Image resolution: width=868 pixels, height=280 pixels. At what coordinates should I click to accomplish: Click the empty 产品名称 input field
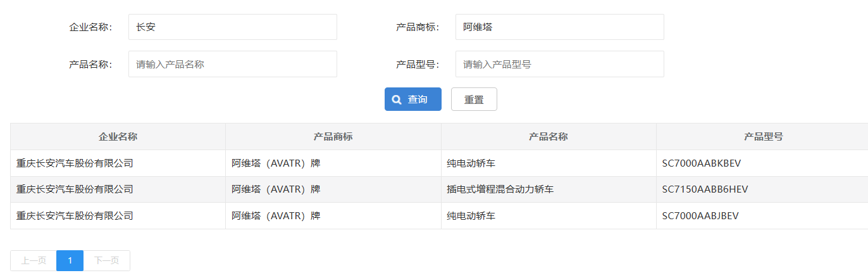pyautogui.click(x=232, y=64)
